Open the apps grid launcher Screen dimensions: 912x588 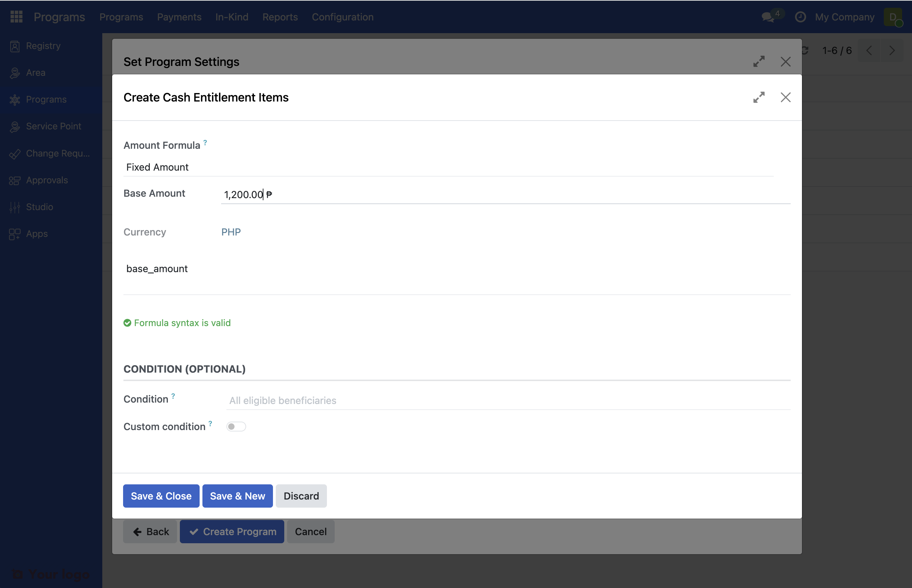point(16,17)
